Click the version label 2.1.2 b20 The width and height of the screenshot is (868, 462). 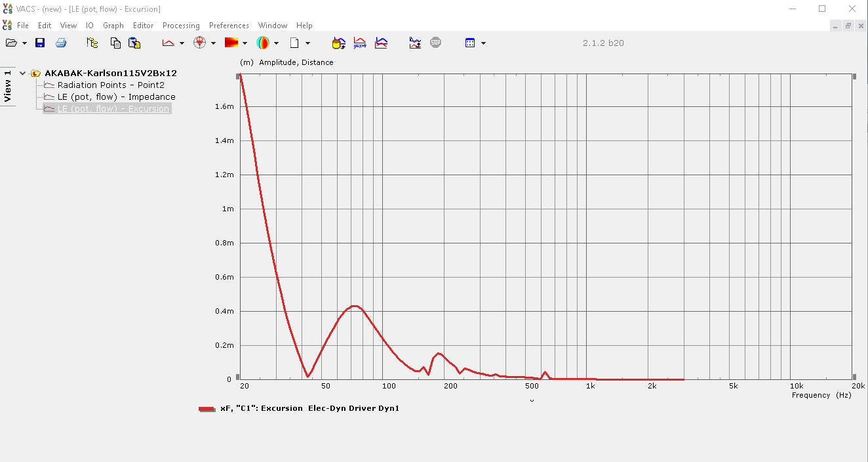pos(603,43)
